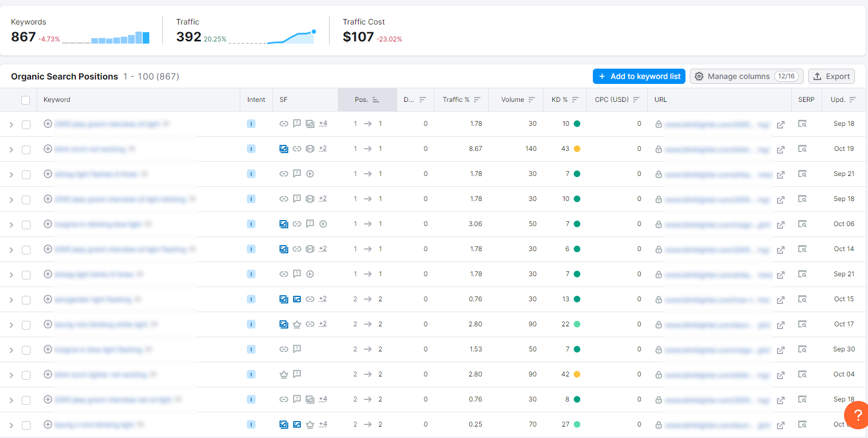Click the 8.67 traffic percent cell
The image size is (868, 438).
(x=475, y=149)
